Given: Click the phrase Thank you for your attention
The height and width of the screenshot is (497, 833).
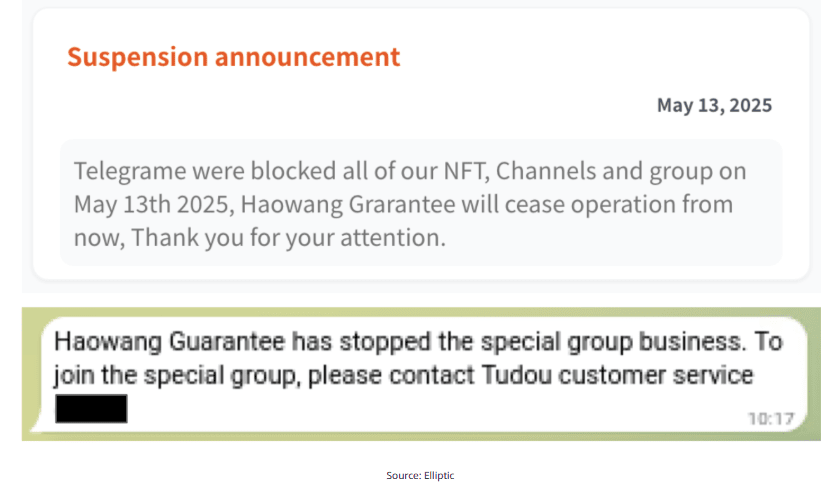Looking at the screenshot, I should pos(288,237).
